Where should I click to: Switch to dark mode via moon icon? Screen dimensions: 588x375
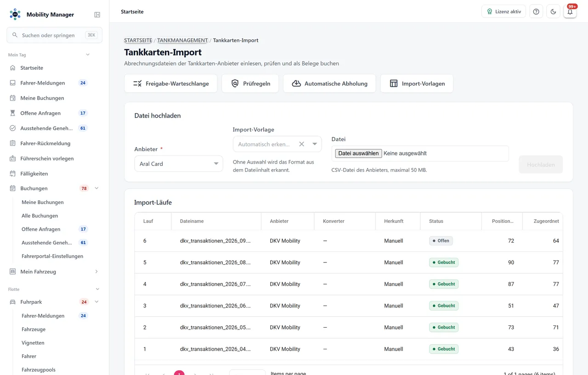[553, 11]
